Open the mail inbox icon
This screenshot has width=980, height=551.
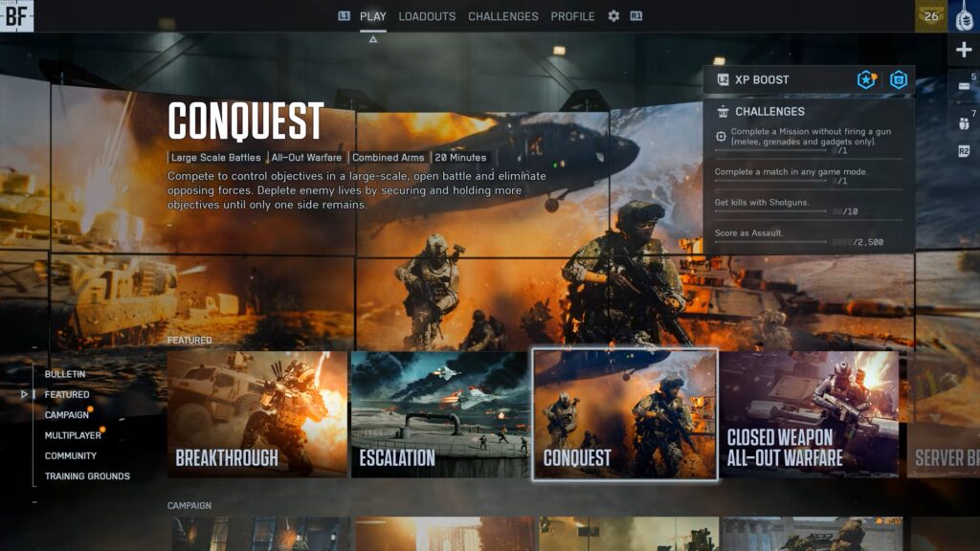coord(964,86)
